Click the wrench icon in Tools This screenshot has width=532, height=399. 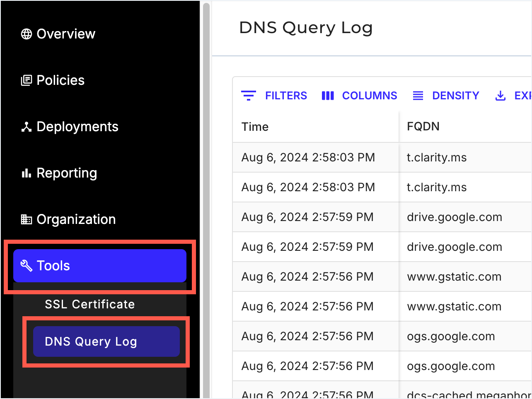click(27, 266)
